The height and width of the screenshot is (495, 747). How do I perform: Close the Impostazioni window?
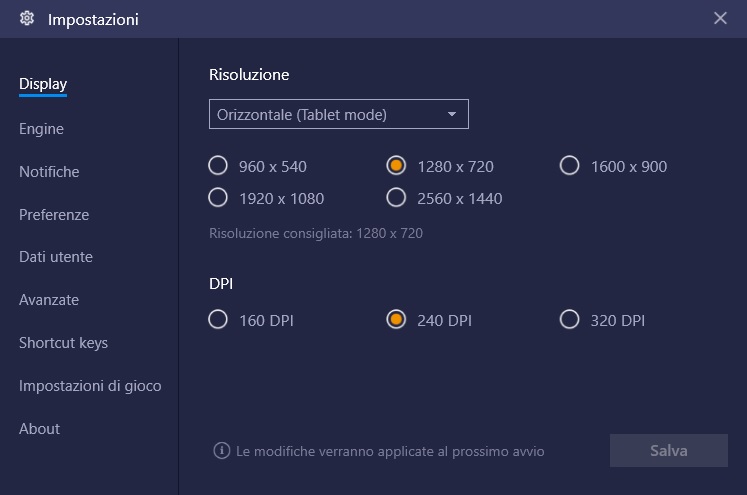pos(720,18)
